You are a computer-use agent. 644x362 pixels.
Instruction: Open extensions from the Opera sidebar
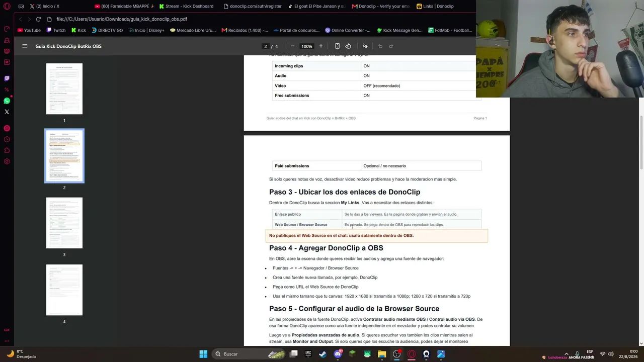point(7,150)
